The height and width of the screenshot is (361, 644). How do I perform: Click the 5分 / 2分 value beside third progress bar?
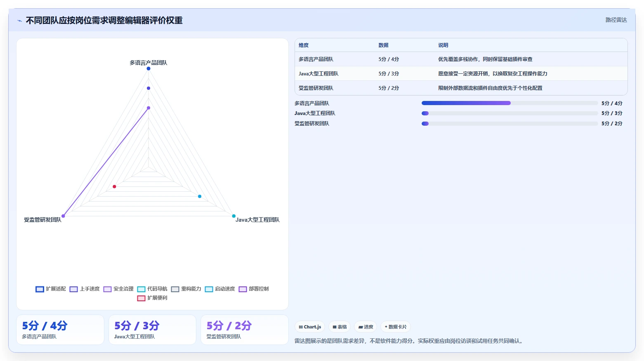pos(612,124)
